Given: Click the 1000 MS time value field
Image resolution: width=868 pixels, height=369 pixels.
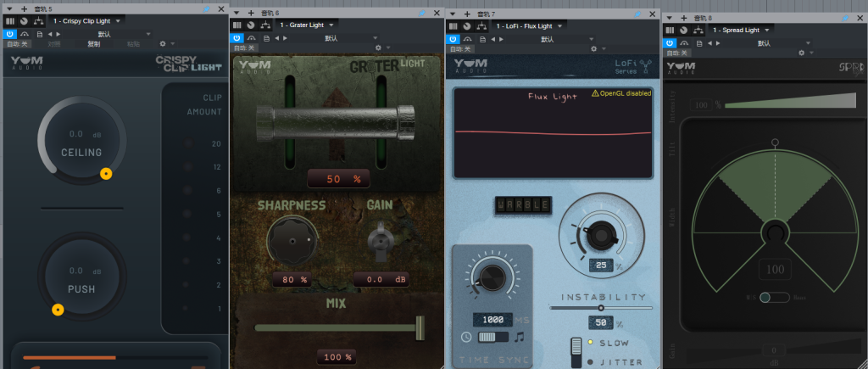Looking at the screenshot, I should (492, 320).
